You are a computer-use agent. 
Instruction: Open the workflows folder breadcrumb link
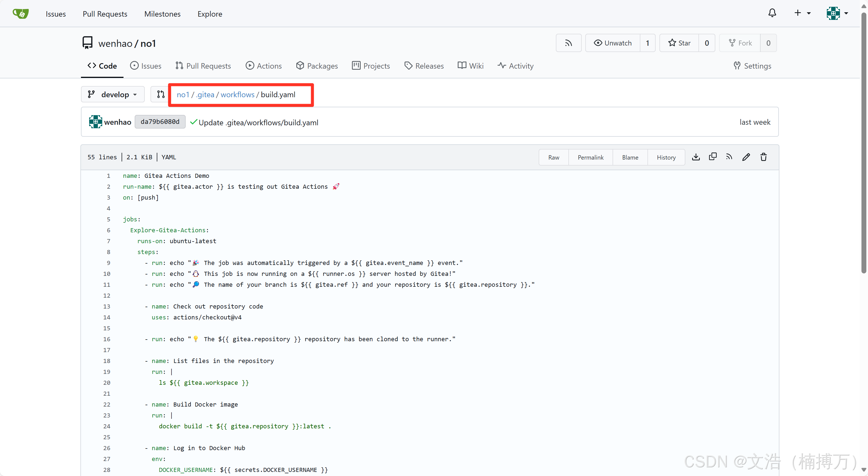[237, 94]
